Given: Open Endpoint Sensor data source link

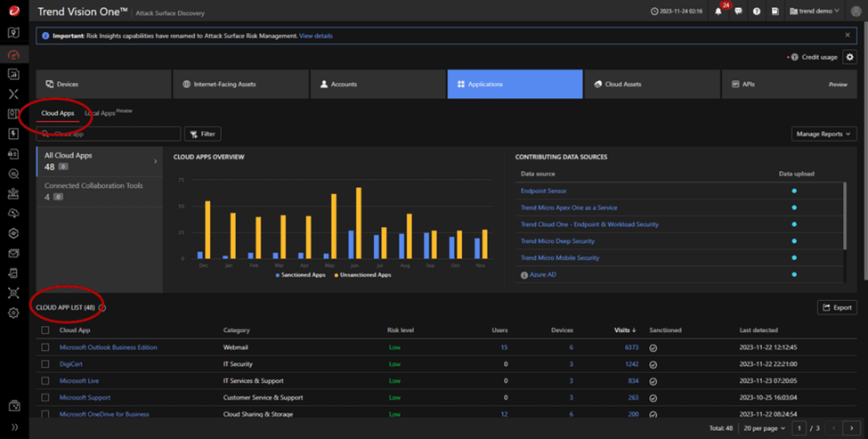Looking at the screenshot, I should pyautogui.click(x=544, y=191).
